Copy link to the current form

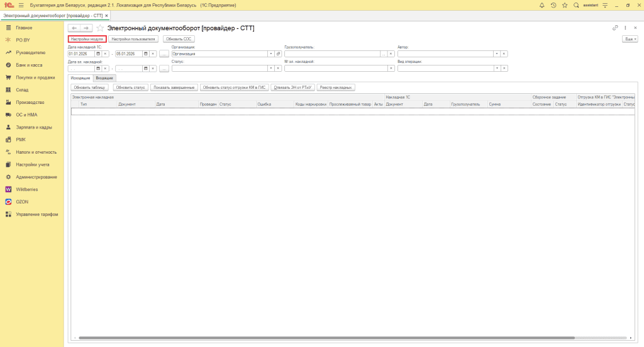coord(615,28)
